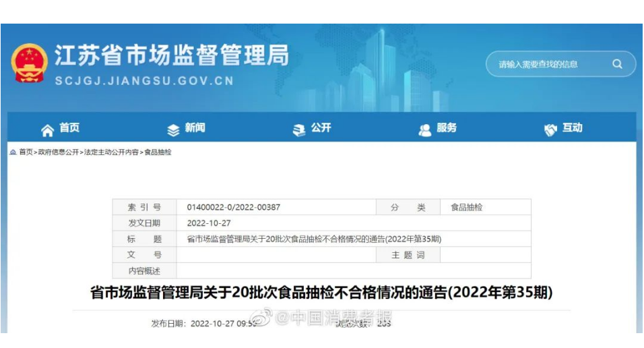Follow the 政府信息公开 breadcrumb link

pyautogui.click(x=59, y=152)
